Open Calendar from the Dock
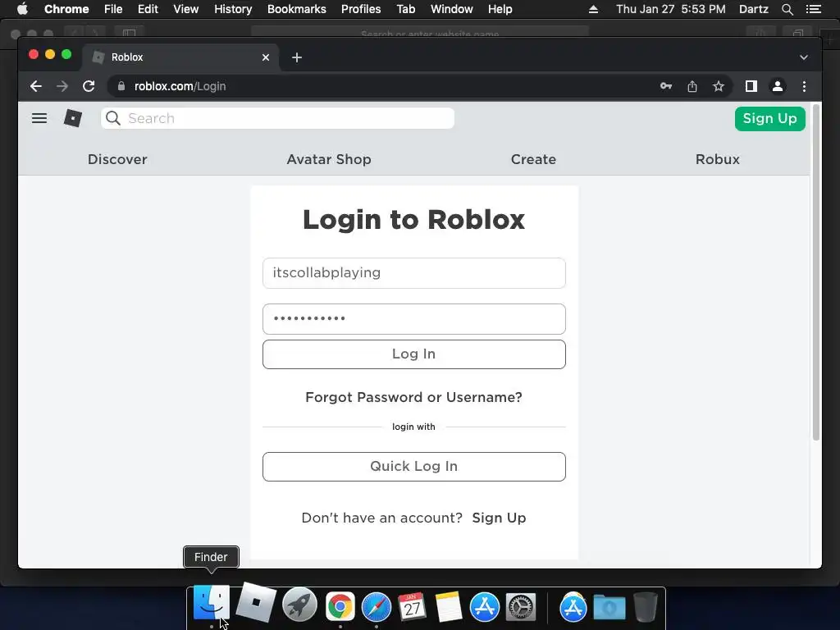The image size is (840, 630). tap(412, 606)
